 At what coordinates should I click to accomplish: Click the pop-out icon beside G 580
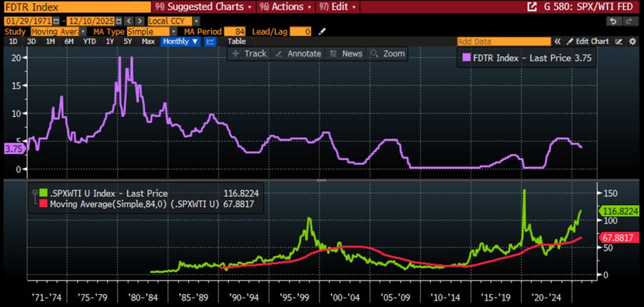[532, 7]
